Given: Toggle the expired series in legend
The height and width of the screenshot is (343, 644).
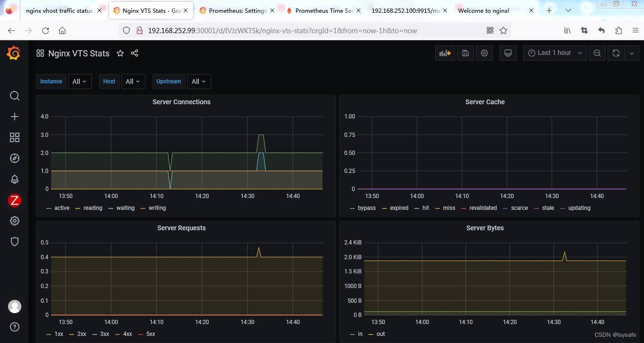Looking at the screenshot, I should (399, 208).
